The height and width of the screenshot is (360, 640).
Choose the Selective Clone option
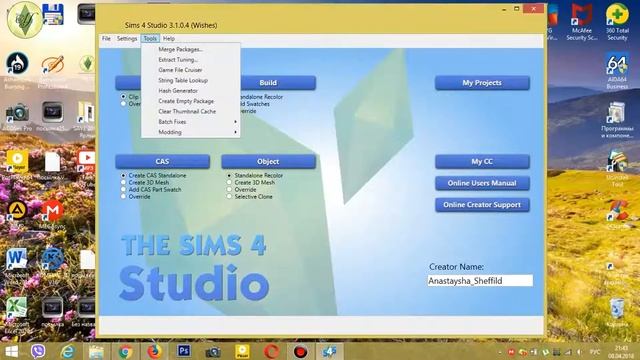(229, 196)
